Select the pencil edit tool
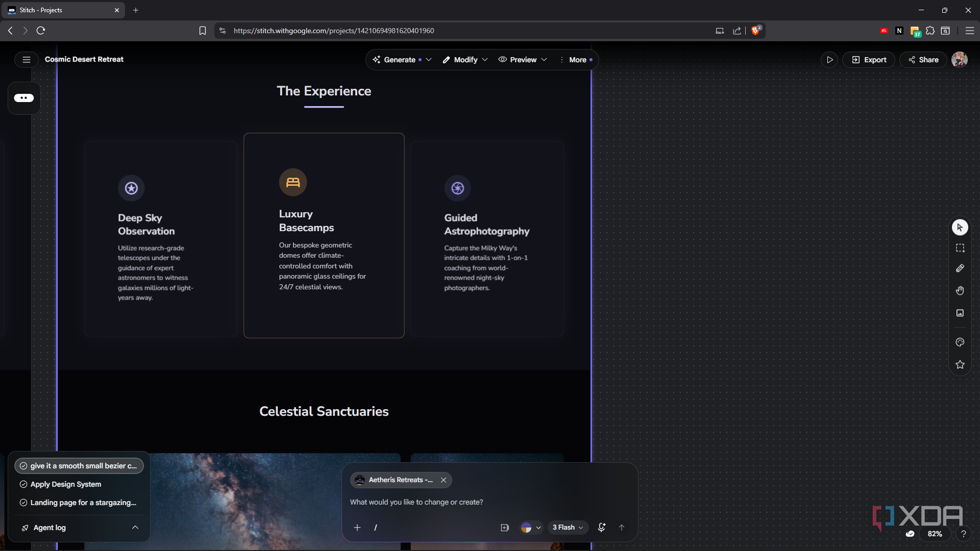The height and width of the screenshot is (551, 980). pos(960,268)
